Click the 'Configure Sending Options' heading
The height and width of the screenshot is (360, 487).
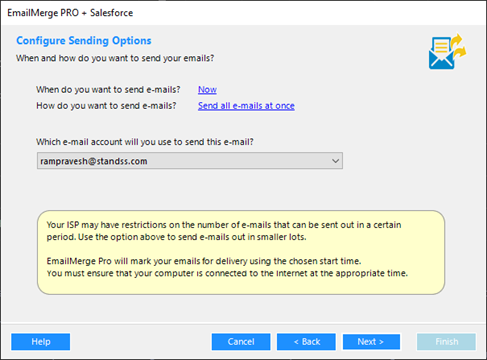click(84, 41)
